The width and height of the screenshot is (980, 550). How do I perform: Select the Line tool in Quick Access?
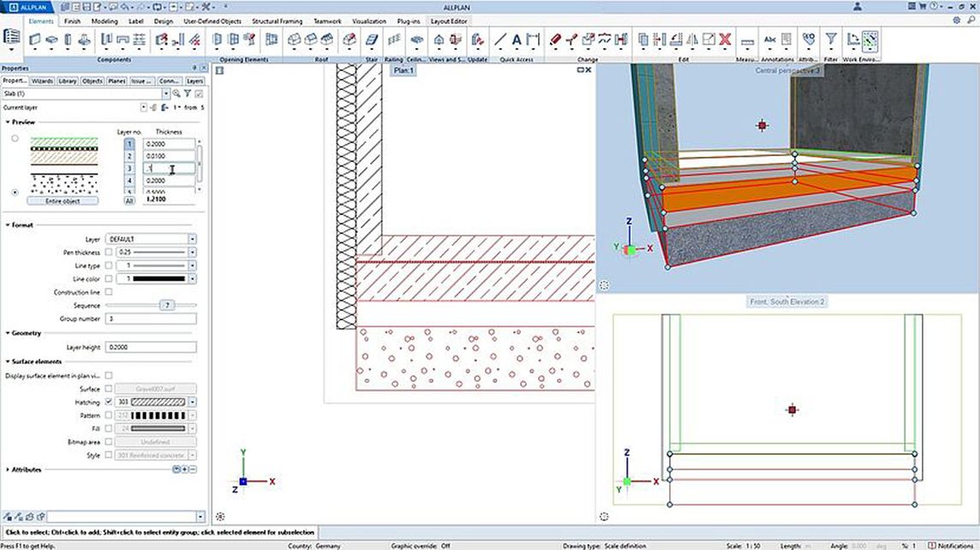point(501,39)
